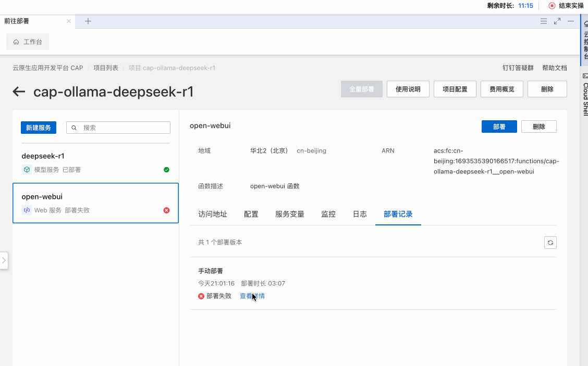Viewport: 588px width, 366px height.
Task: Click the refresh icon in 部署记录
Action: (x=550, y=243)
